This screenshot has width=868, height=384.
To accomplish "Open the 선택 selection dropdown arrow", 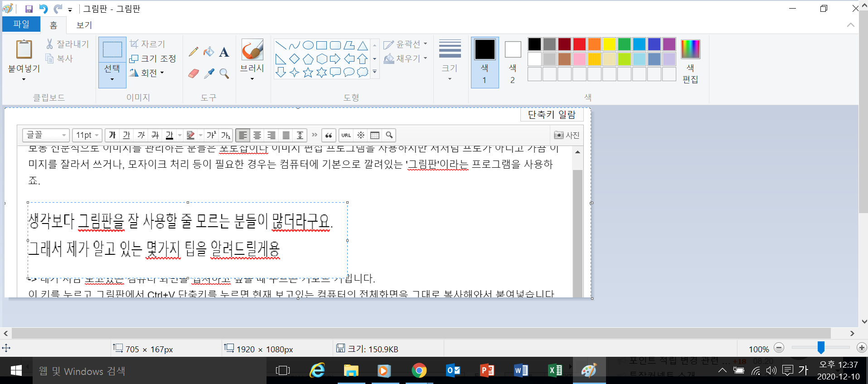I will click(x=112, y=79).
